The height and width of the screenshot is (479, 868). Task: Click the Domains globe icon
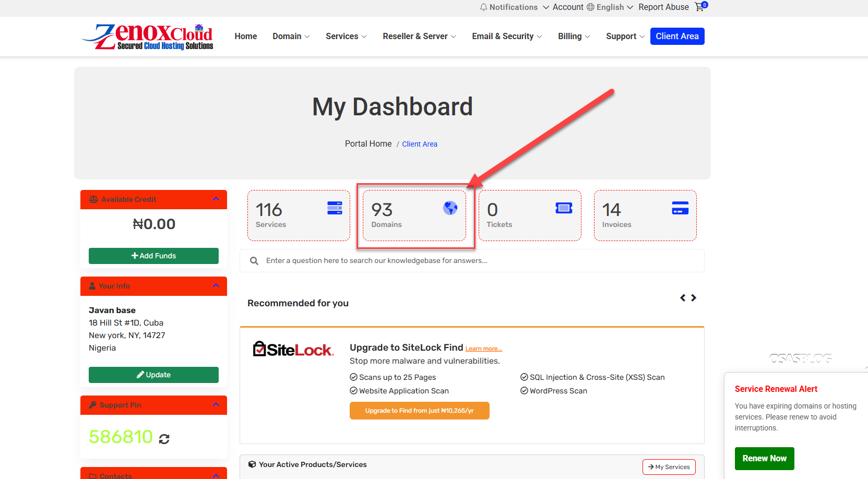[450, 208]
